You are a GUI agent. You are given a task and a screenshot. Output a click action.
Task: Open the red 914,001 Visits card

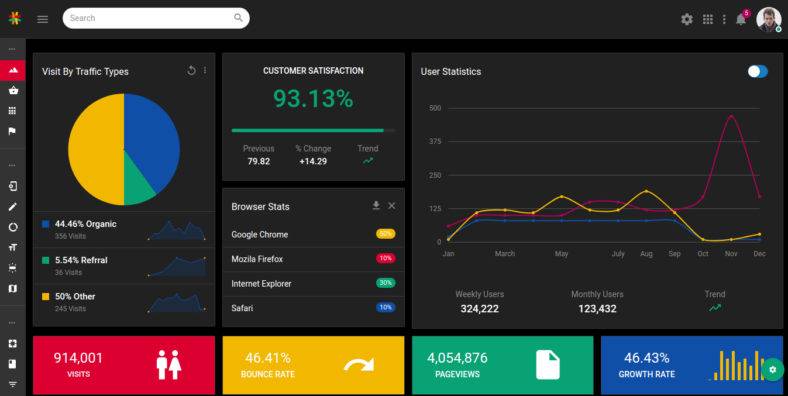tap(124, 365)
